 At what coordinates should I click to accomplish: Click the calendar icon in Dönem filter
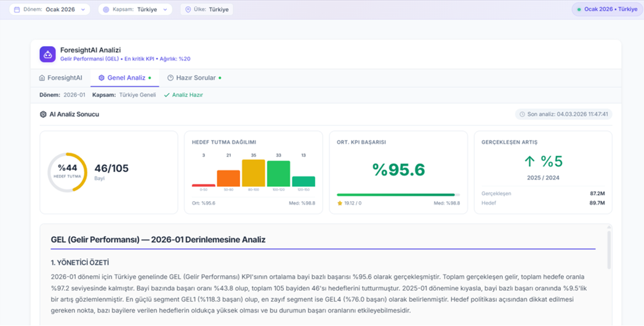[17, 10]
